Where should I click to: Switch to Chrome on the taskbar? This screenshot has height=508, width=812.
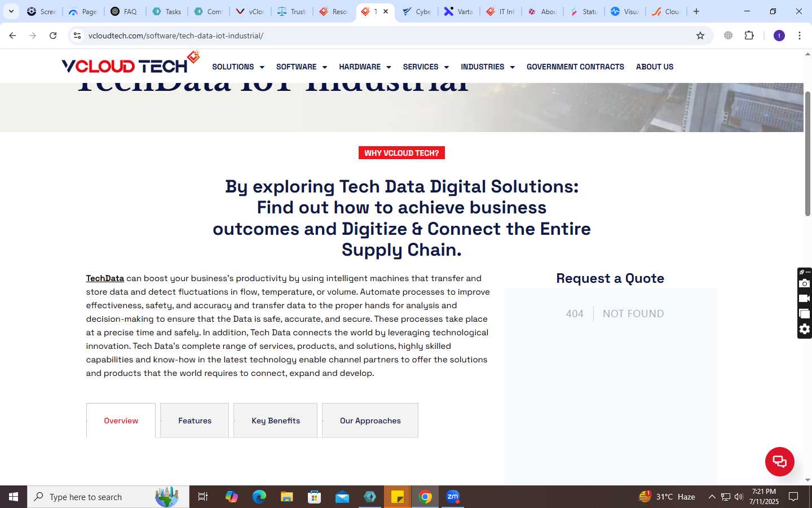click(x=426, y=497)
